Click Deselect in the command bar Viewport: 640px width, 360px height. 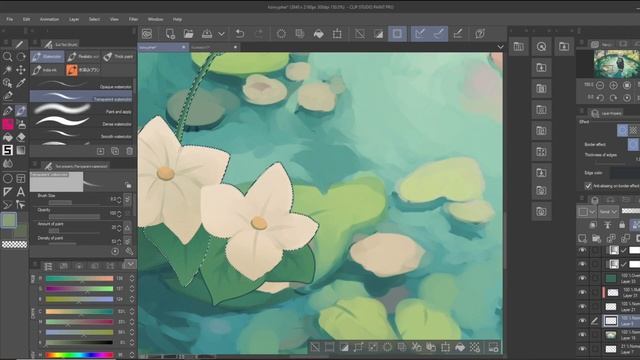click(360, 34)
